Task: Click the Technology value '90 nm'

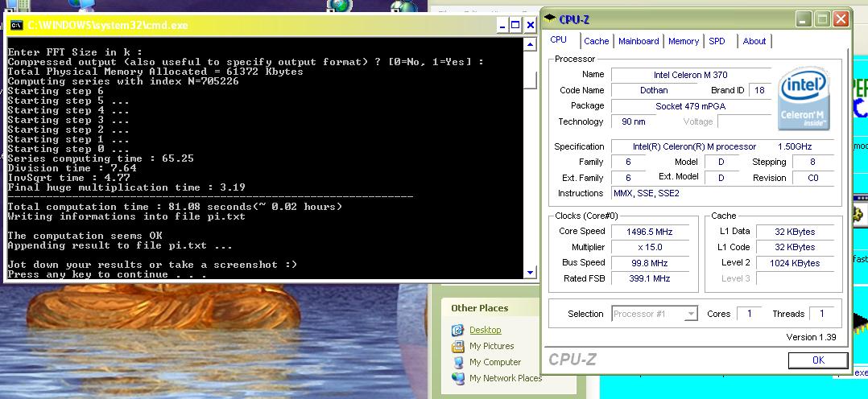Action: pyautogui.click(x=633, y=121)
